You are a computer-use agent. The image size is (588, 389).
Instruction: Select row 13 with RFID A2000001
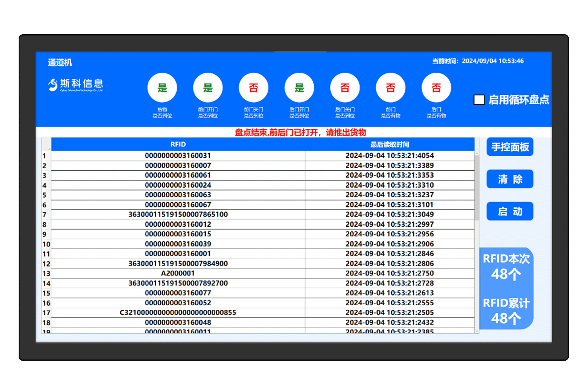pos(178,273)
